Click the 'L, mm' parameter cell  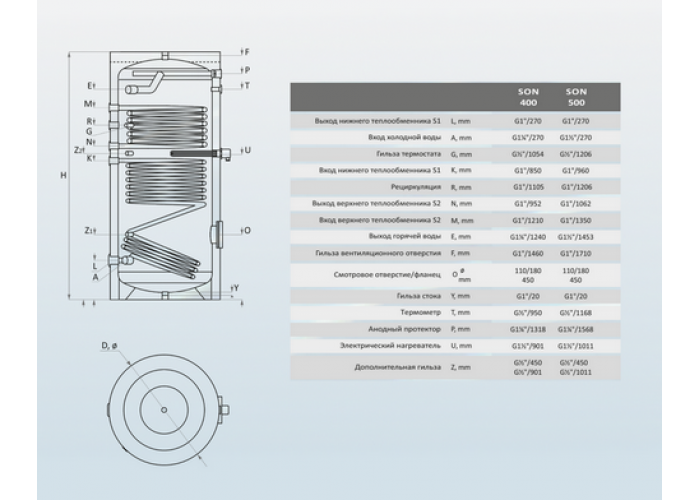pyautogui.click(x=460, y=121)
